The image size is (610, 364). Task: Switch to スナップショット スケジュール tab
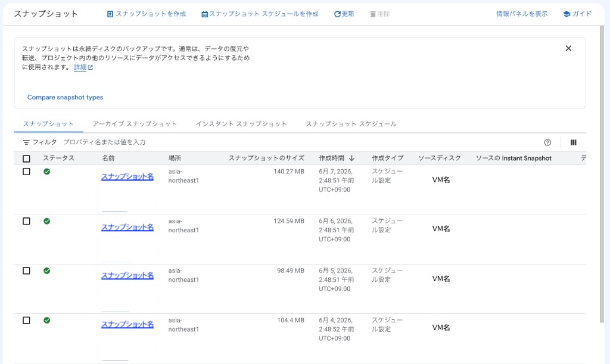coord(351,124)
